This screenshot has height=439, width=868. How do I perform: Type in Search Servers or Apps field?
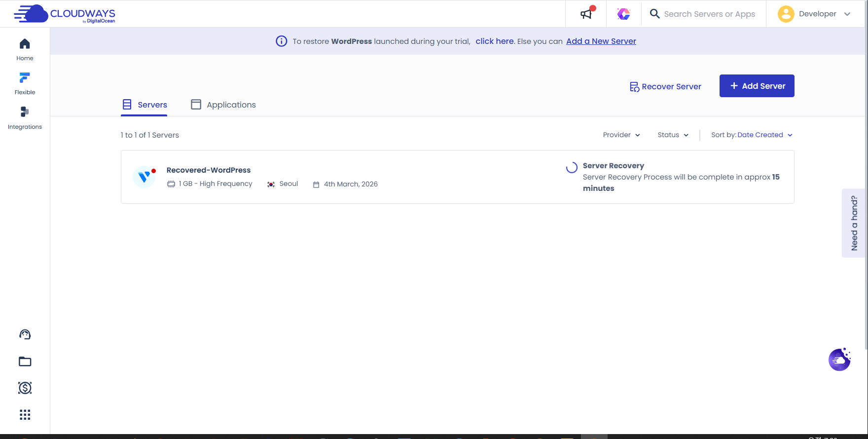(710, 14)
